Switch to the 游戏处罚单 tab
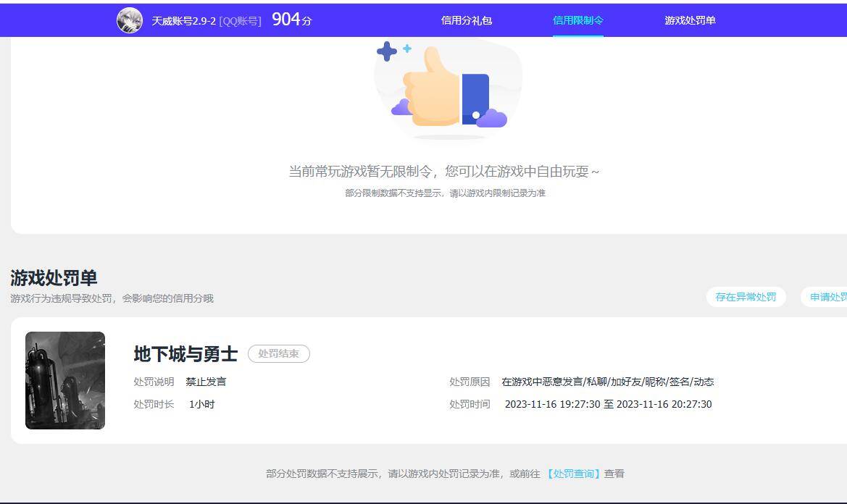847x504 pixels. pos(688,20)
